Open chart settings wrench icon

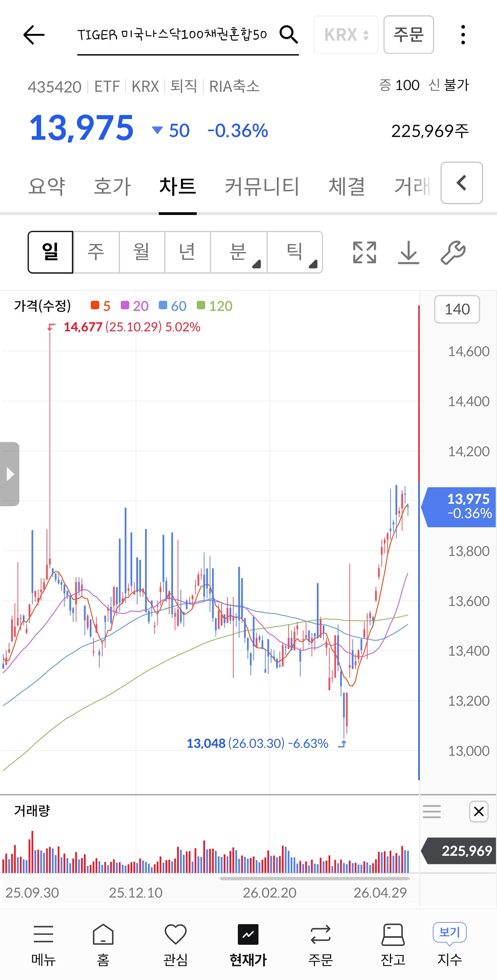pyautogui.click(x=453, y=252)
